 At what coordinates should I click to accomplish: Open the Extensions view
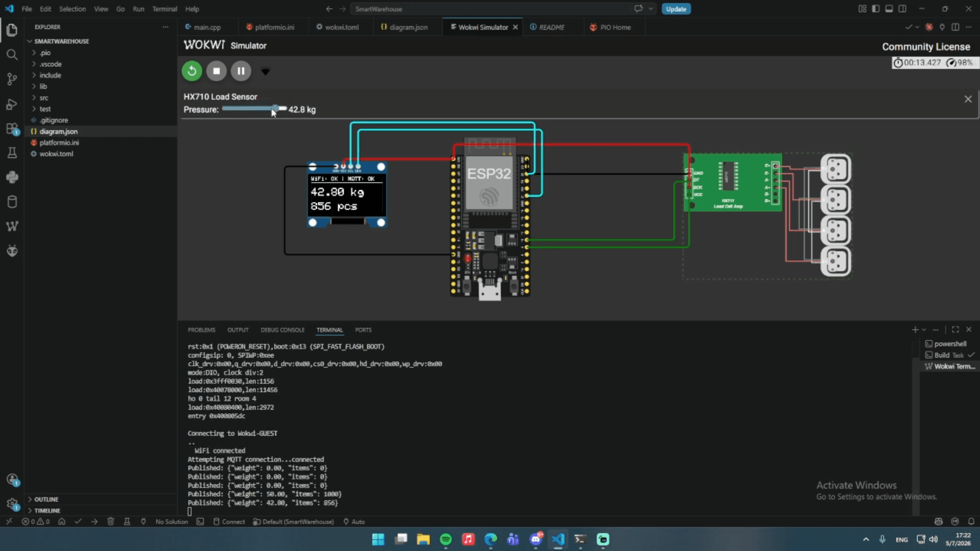pos(12,129)
